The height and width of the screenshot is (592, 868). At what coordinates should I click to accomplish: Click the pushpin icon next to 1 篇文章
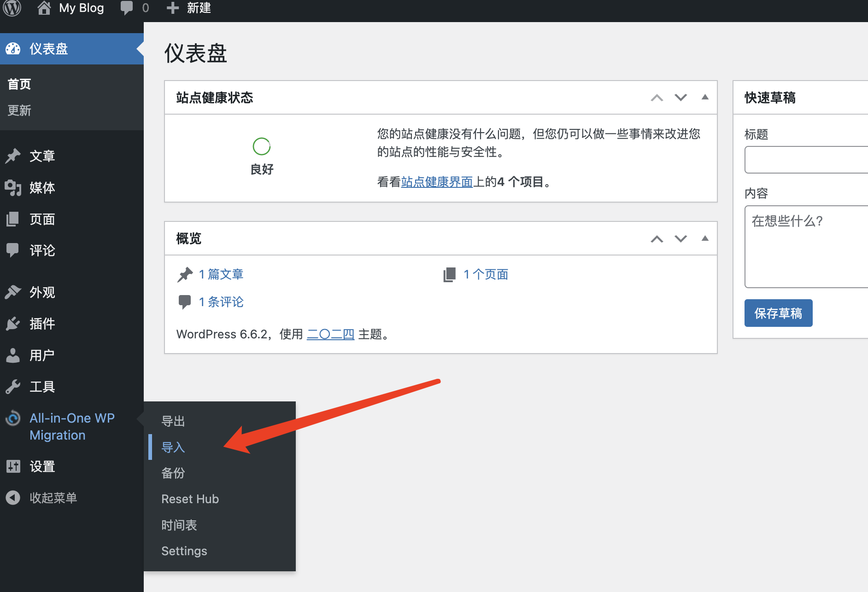[x=185, y=274]
